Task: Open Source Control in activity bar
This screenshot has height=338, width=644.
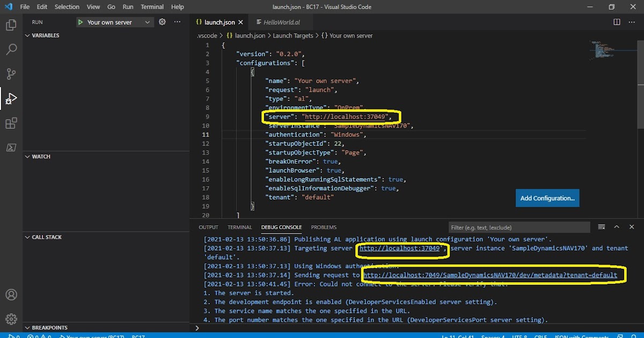Action: point(11,74)
